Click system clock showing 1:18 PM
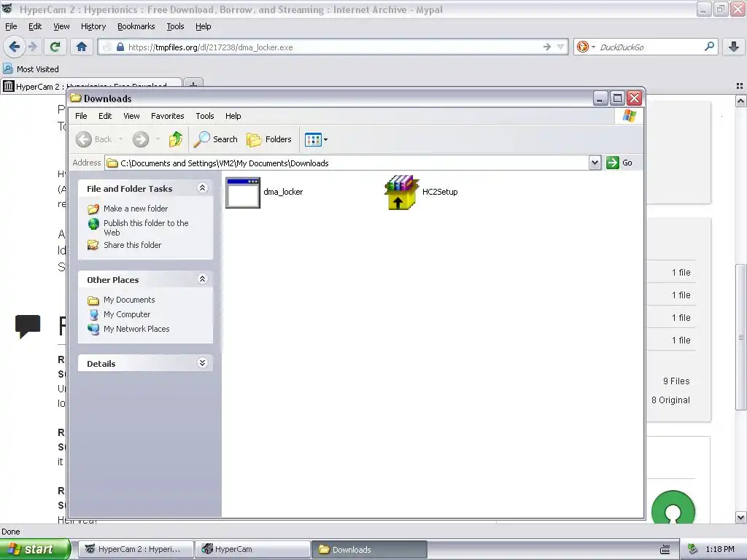Image resolution: width=747 pixels, height=560 pixels. [x=720, y=549]
